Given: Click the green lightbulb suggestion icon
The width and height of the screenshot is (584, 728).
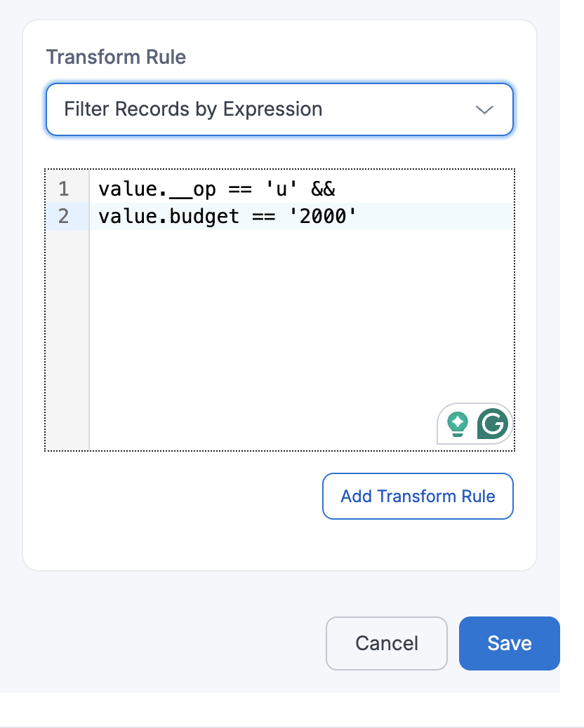Looking at the screenshot, I should (x=458, y=424).
